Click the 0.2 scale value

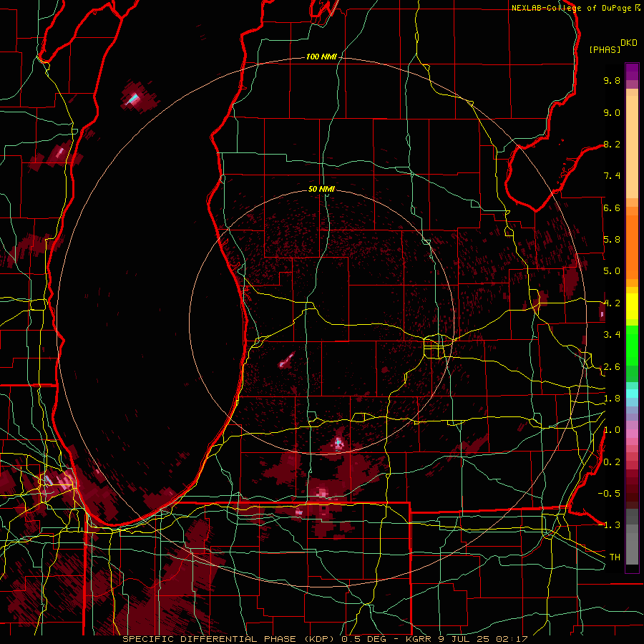pyautogui.click(x=612, y=462)
